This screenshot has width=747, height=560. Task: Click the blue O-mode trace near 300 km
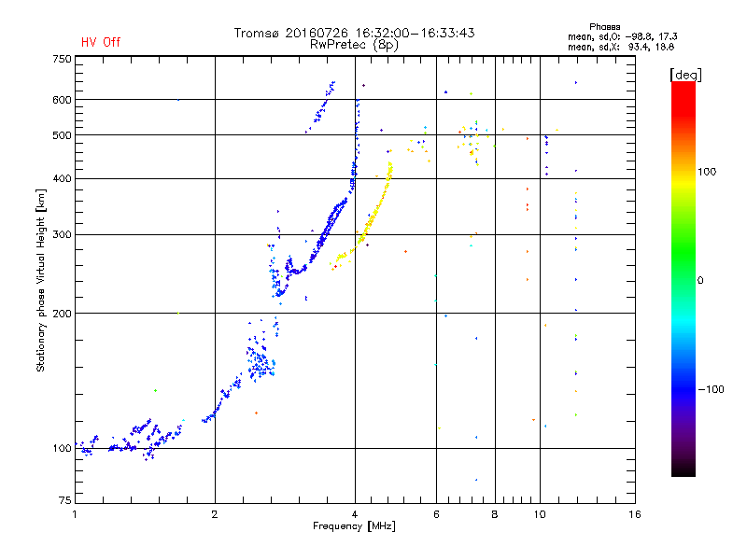click(x=325, y=232)
